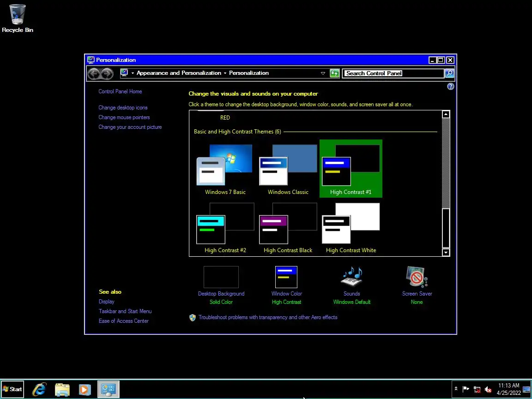The image size is (532, 399).
Task: Open Display link under See also
Action: [107, 302]
